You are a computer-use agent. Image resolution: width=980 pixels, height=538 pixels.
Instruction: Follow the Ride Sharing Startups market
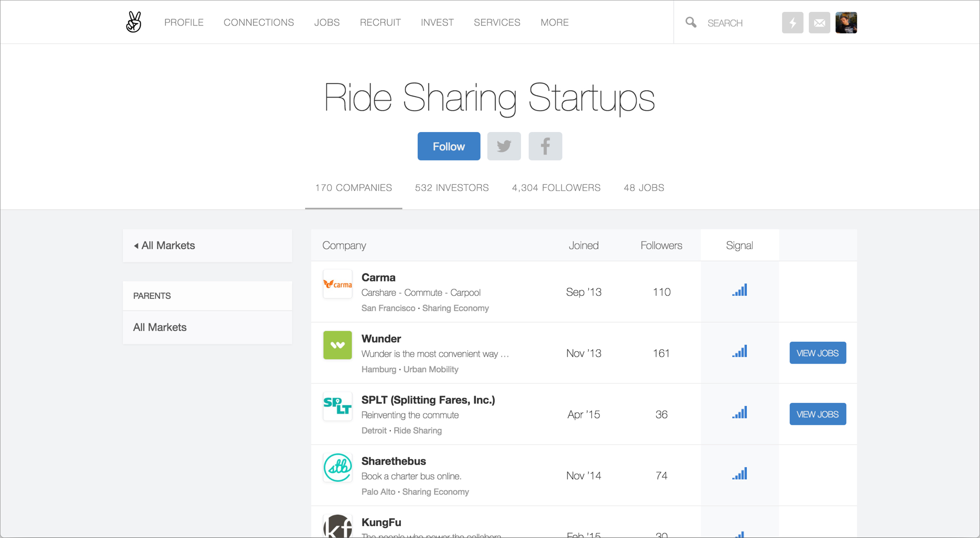449,146
